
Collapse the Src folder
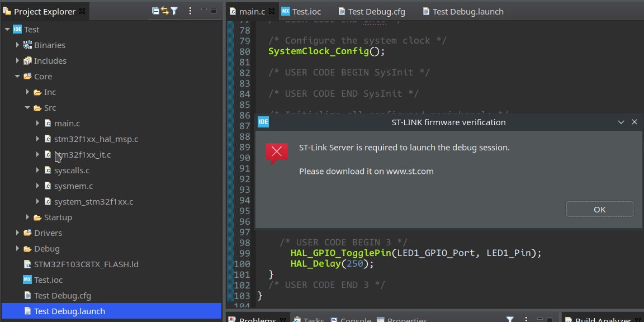[27, 107]
